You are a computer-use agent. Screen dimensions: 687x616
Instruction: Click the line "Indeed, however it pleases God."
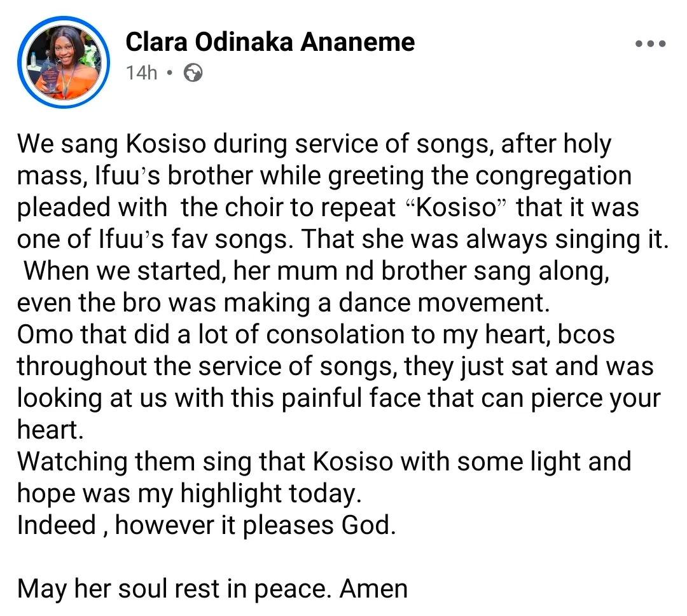click(x=206, y=525)
